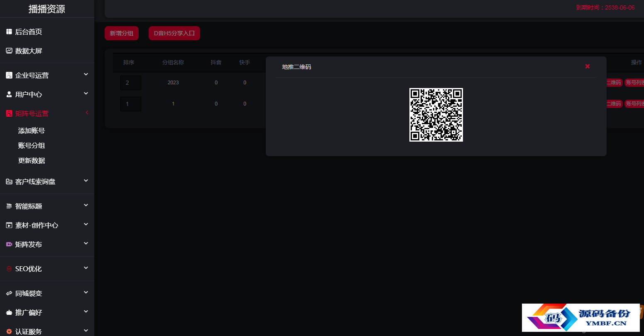Click the 同城裂变 arrows icon
Viewport: 644px width, 336px height.
9,293
